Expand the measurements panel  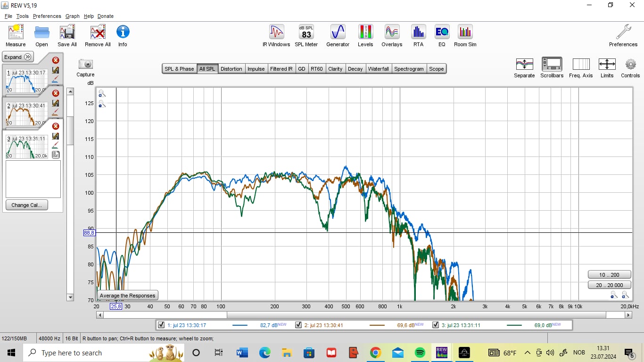point(18,57)
